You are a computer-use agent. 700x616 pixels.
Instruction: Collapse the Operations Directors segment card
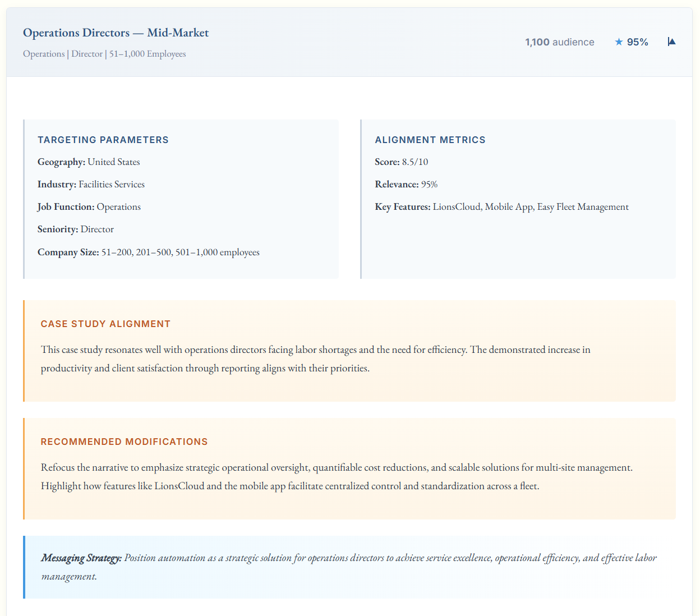(x=671, y=42)
